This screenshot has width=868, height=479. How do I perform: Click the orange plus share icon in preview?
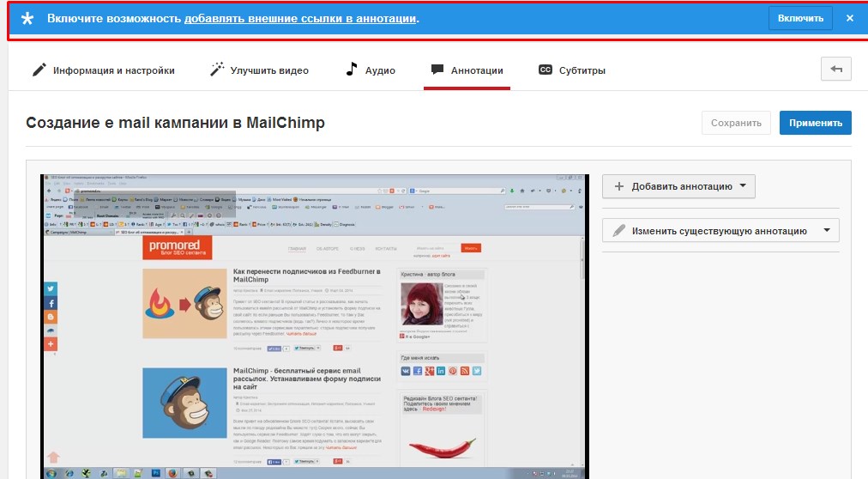51,344
